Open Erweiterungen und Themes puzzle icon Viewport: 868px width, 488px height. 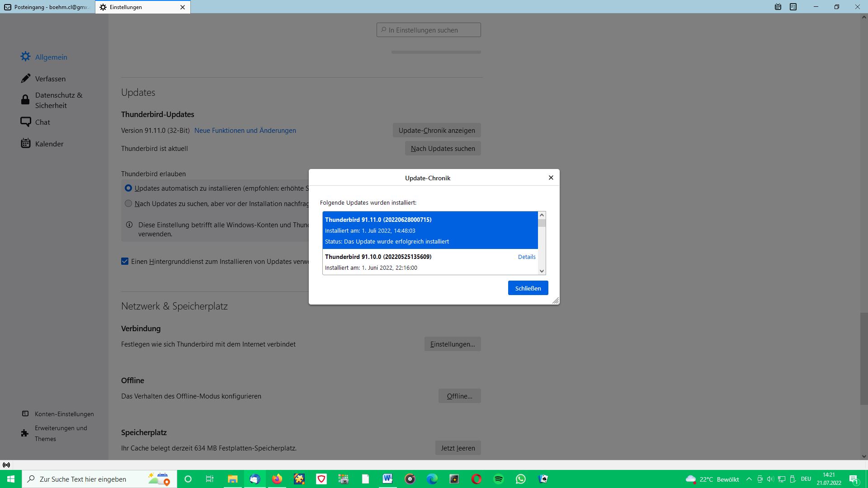pos(25,433)
